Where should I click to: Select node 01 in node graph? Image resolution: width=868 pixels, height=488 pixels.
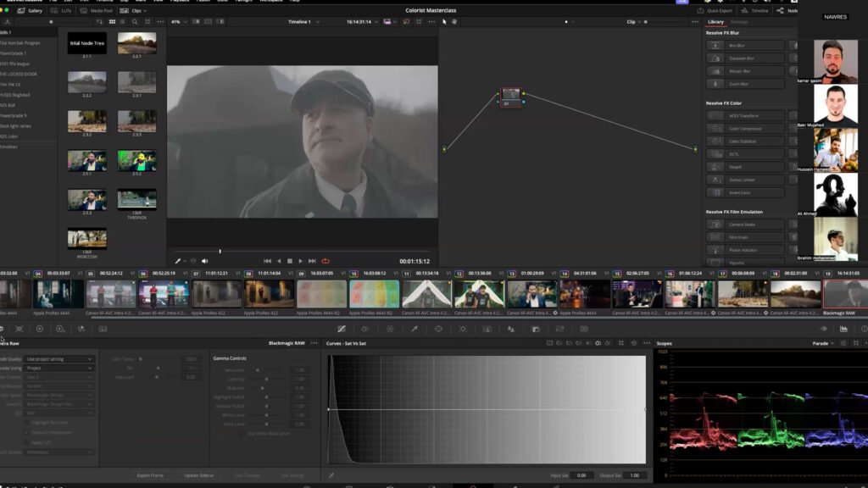point(511,97)
